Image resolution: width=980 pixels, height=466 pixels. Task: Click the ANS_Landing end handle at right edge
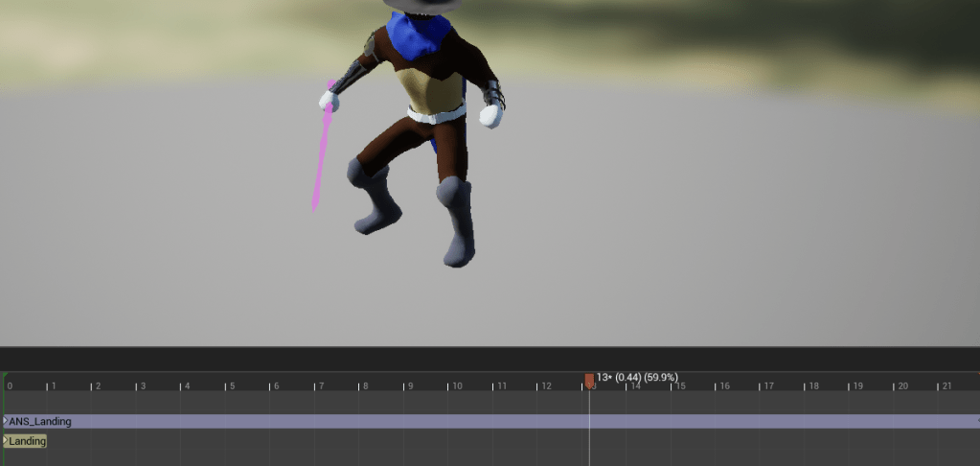(976, 421)
